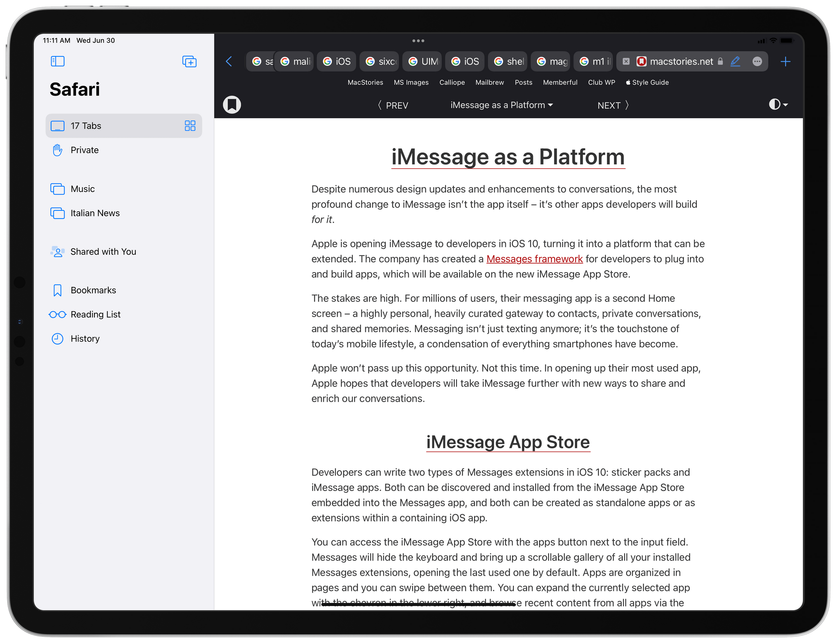Click the new tab button (+)

pos(787,61)
